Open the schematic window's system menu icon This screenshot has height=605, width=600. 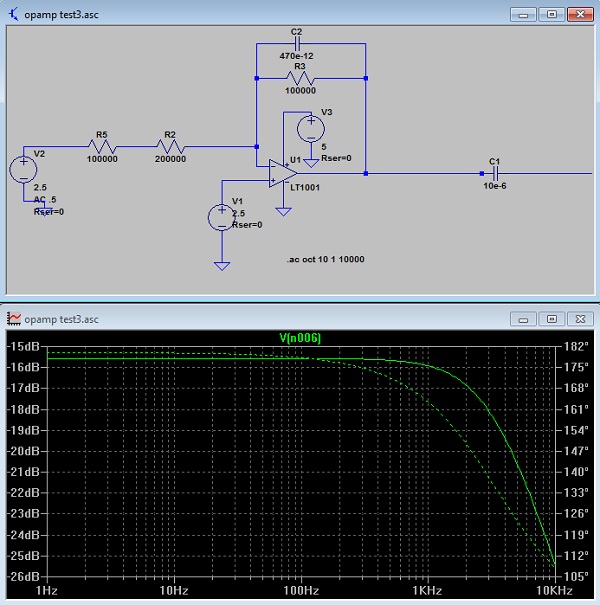[12, 14]
